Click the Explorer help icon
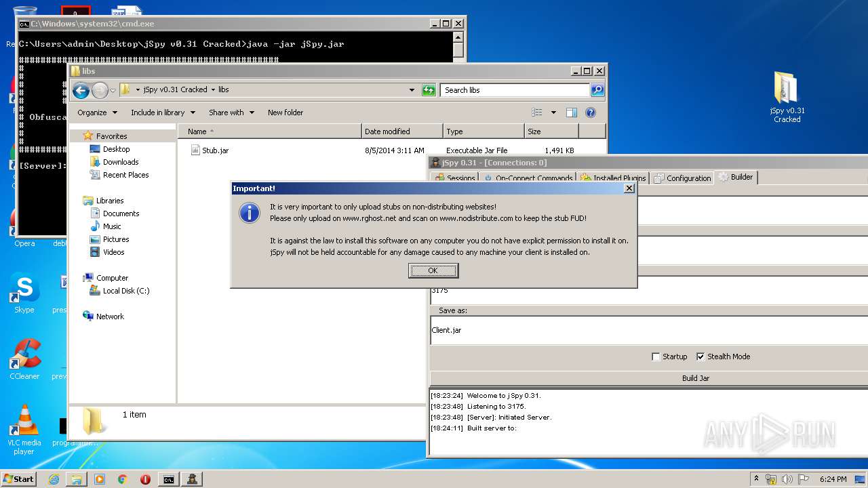 pos(591,113)
